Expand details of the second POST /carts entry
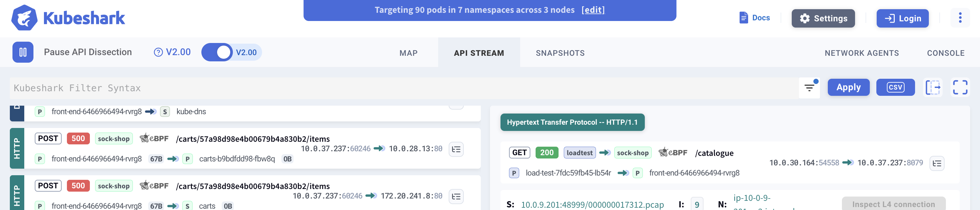Image resolution: width=980 pixels, height=210 pixels. (x=456, y=196)
